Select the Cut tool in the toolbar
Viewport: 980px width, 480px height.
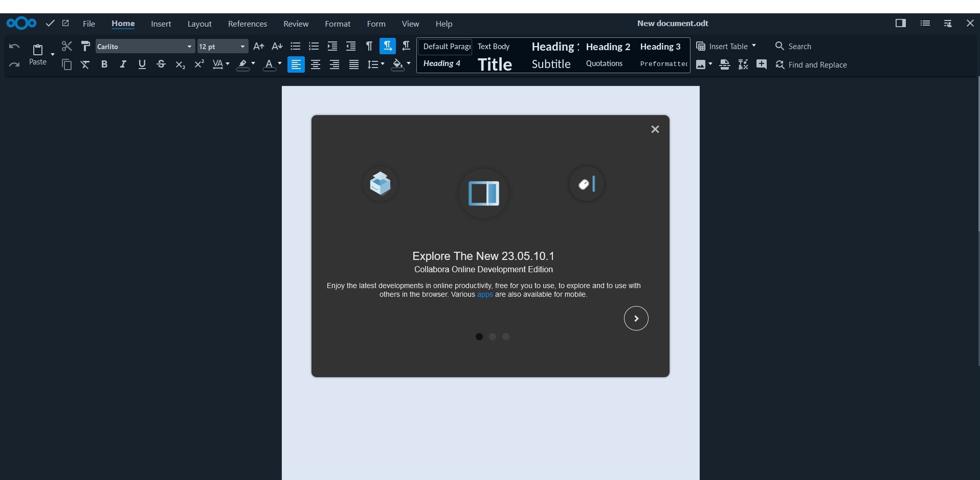click(66, 46)
